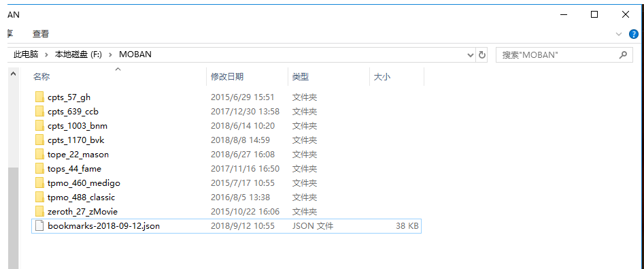Screen dimensions: 644x269
Task: Select the file name zeroth_27_zMovie
Action: (x=82, y=212)
